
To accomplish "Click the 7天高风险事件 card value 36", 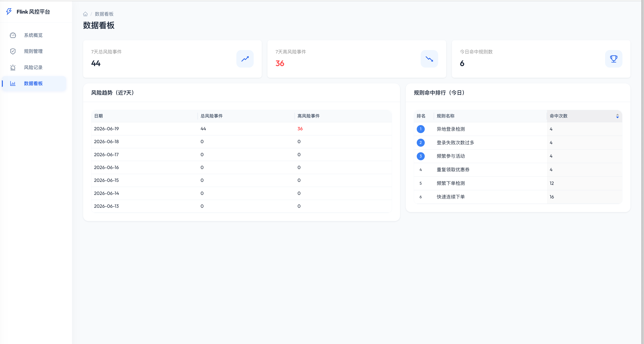I will click(280, 63).
